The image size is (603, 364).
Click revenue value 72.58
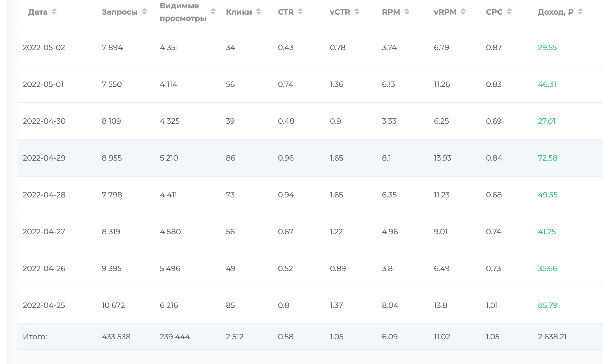tap(547, 158)
